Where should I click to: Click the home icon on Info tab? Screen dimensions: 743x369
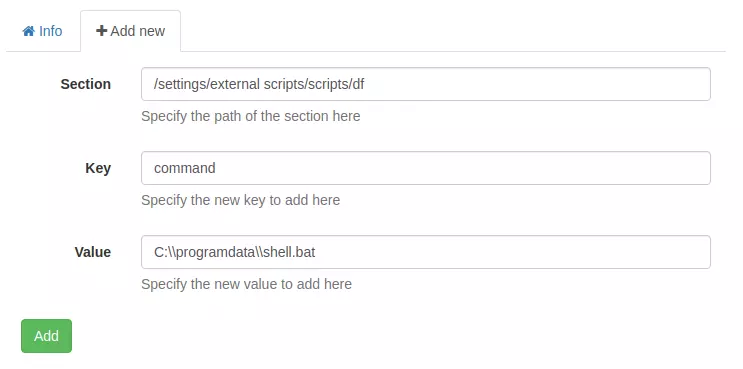point(29,31)
